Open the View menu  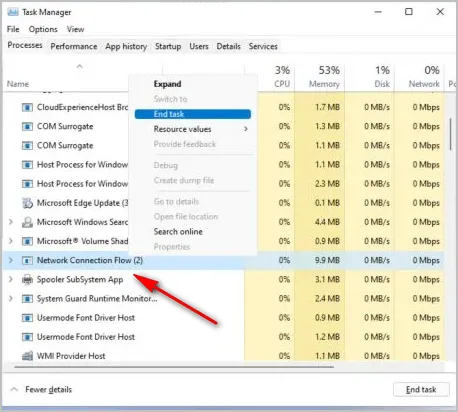click(75, 29)
